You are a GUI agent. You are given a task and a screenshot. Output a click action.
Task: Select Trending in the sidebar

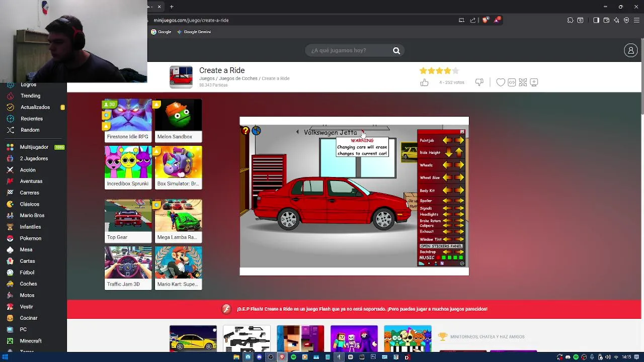(30, 96)
